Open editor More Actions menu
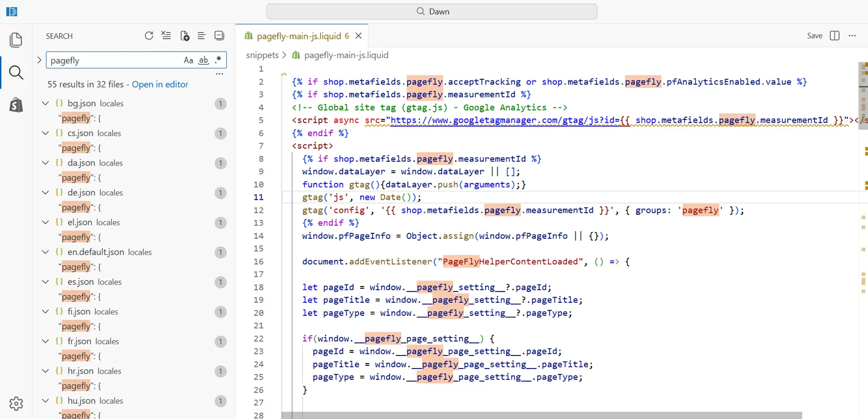This screenshot has width=868, height=419. pos(852,36)
